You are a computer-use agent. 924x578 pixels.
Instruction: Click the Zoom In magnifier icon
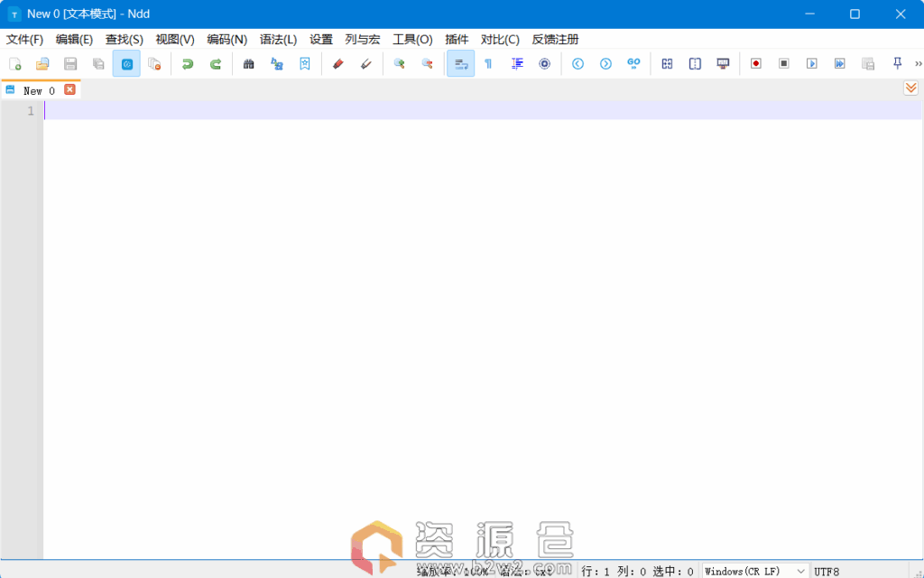pyautogui.click(x=399, y=64)
